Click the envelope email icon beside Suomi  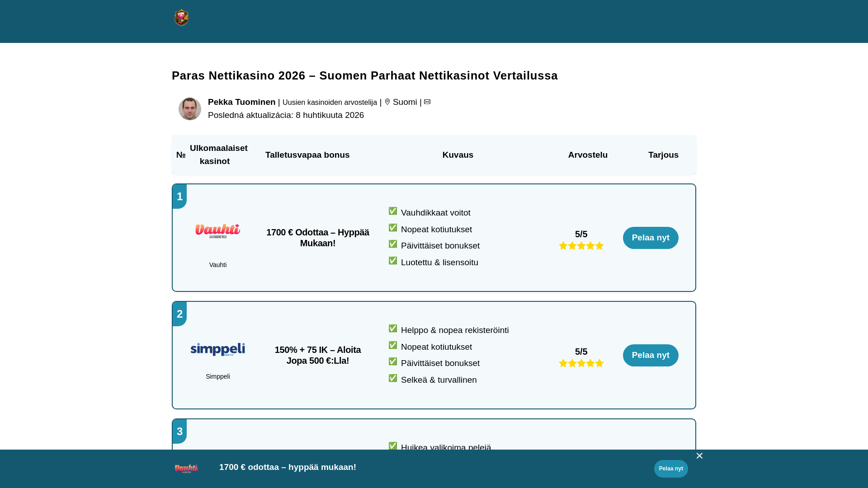point(427,102)
